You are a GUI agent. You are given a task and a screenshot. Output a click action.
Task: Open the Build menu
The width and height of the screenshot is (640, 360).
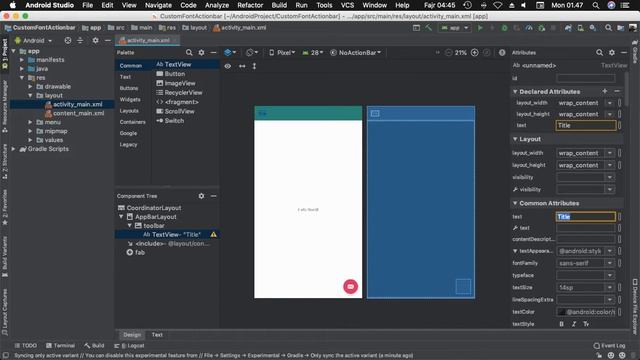click(279, 5)
